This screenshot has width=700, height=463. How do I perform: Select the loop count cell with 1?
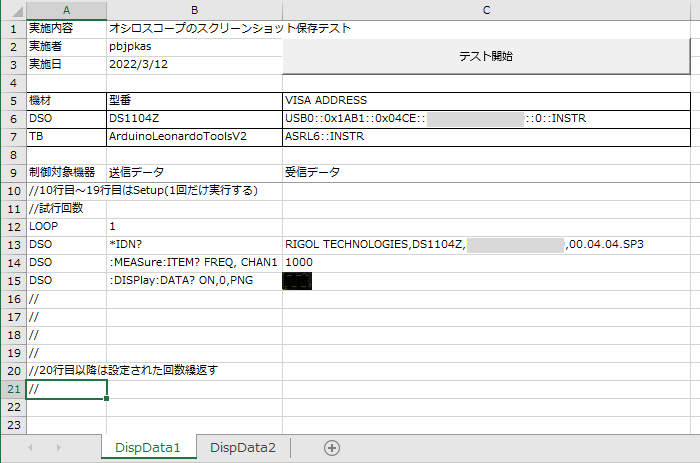point(194,227)
